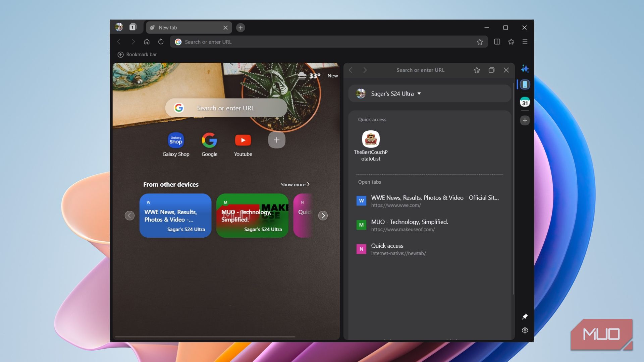Click the side panel address field
The height and width of the screenshot is (362, 644).
420,70
